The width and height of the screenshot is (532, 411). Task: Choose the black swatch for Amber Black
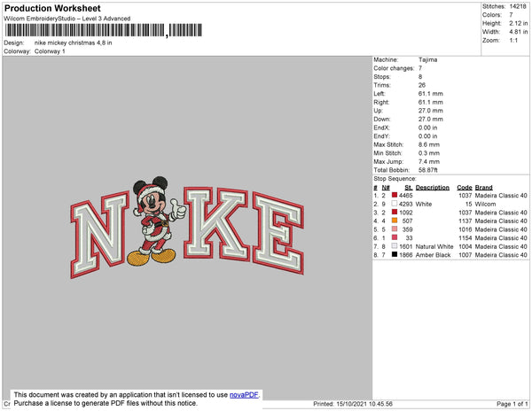(395, 254)
